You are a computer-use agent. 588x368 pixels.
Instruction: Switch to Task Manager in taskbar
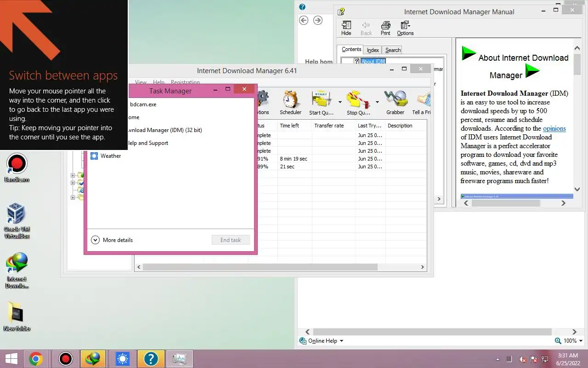click(179, 359)
